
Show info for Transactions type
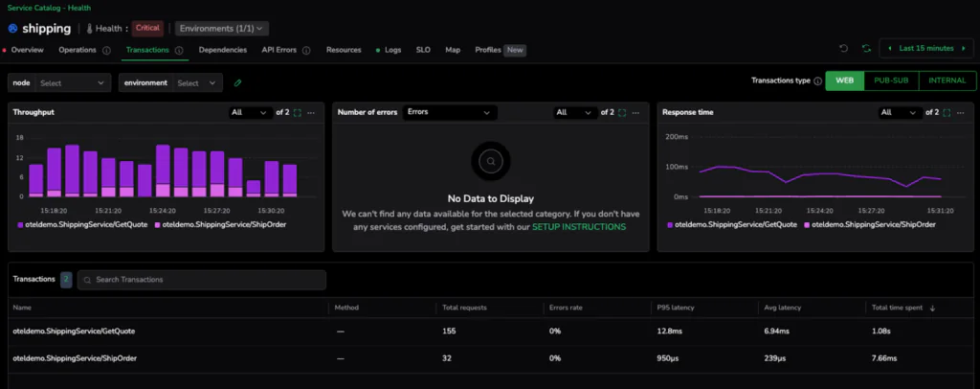pyautogui.click(x=817, y=81)
